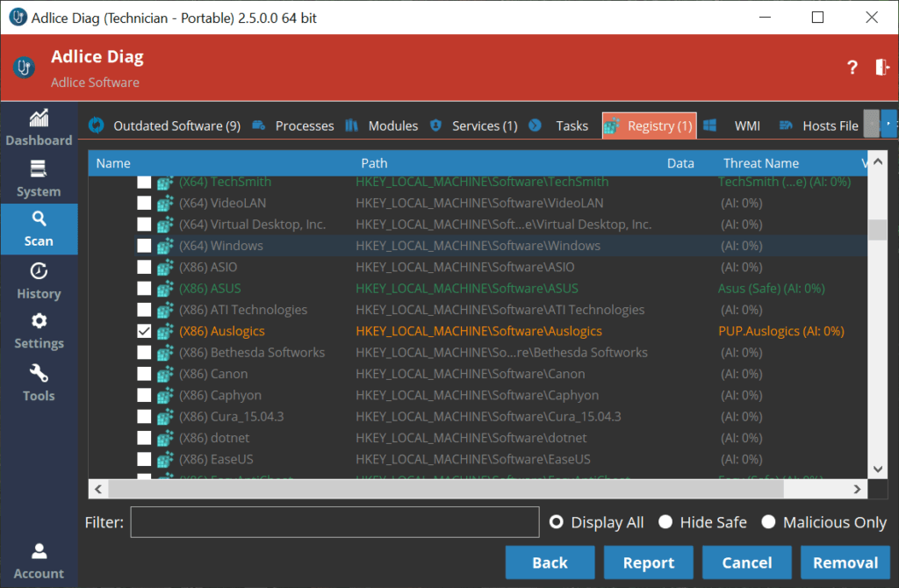This screenshot has height=588, width=899.
Task: Click the horizontal scrollbar right arrow
Action: (859, 489)
